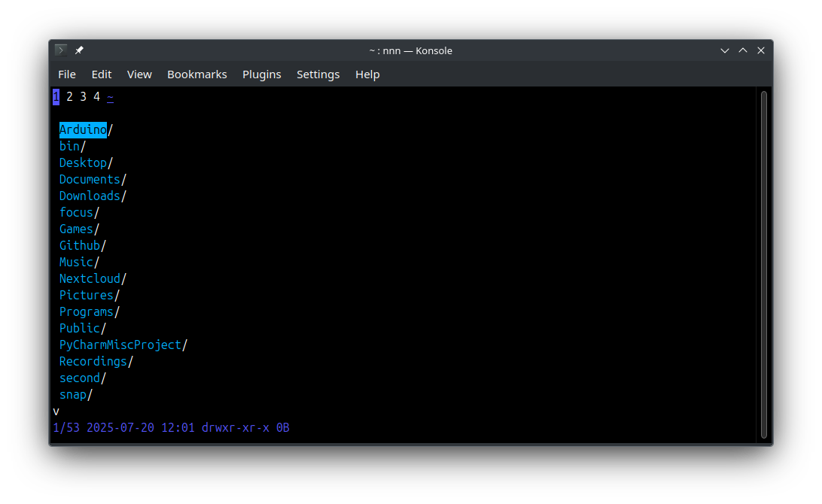Click the drwxr-xr-x permissions text
Viewport: 822px width, 504px height.
[236, 427]
